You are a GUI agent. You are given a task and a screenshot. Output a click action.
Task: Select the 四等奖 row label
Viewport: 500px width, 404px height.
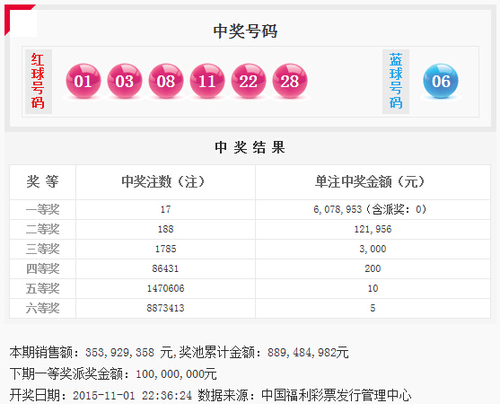pos(43,269)
